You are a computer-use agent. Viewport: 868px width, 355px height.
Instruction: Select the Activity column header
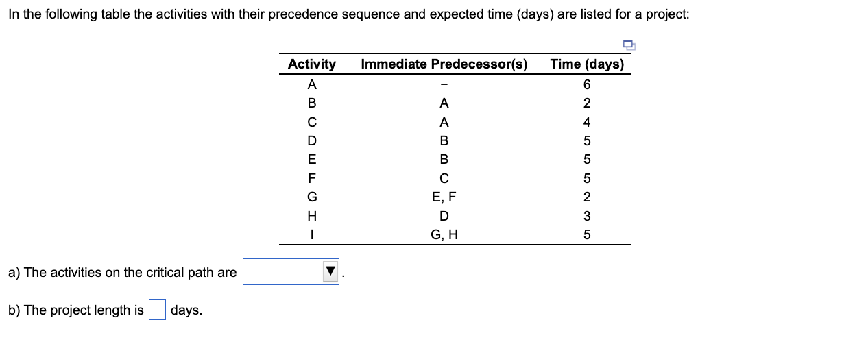coord(312,64)
